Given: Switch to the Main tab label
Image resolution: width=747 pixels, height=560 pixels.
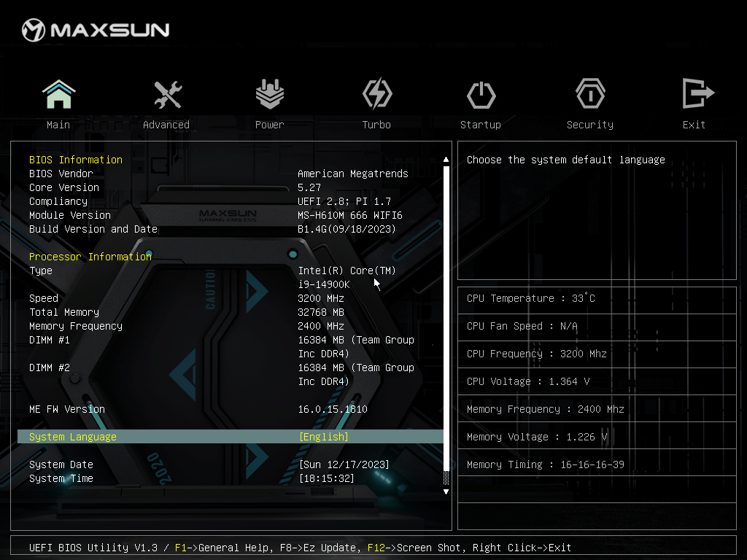Looking at the screenshot, I should [58, 125].
